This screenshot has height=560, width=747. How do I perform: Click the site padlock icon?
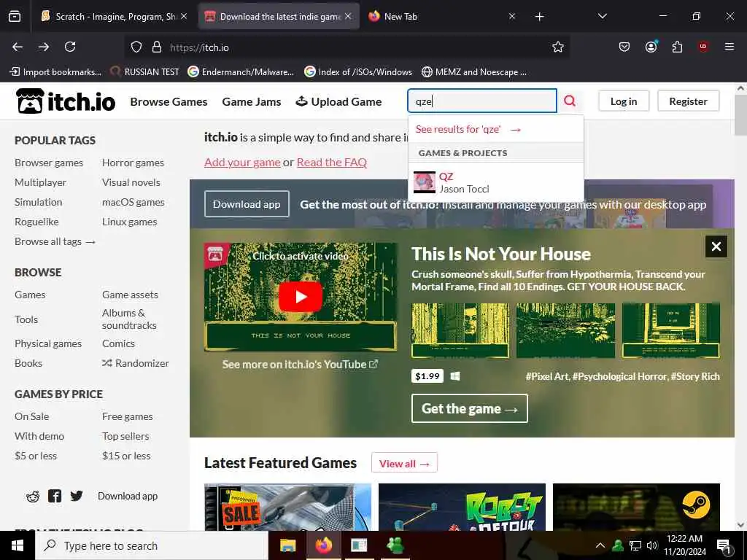tap(157, 47)
